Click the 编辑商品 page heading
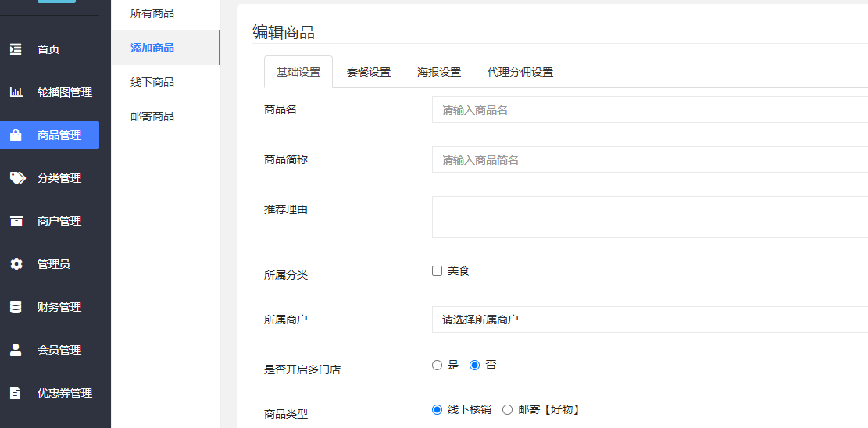868x428 pixels. [284, 32]
